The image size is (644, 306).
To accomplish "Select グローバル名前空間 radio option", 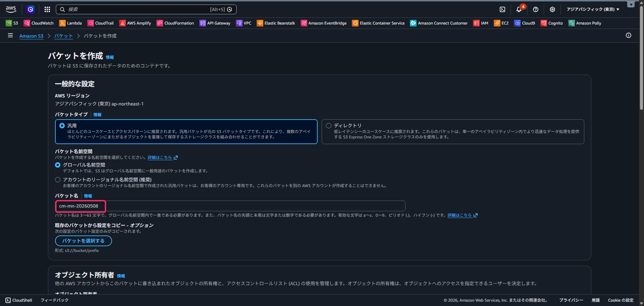I will (x=58, y=165).
